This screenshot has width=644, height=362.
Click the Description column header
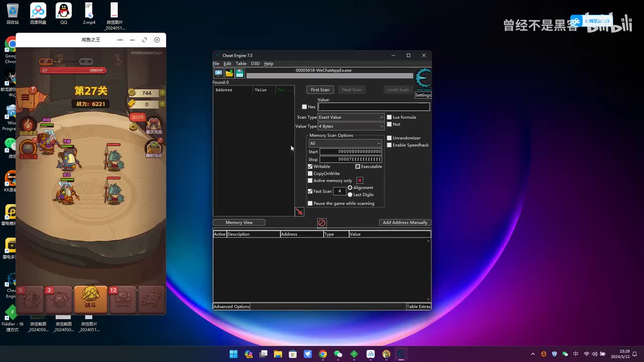(x=253, y=234)
